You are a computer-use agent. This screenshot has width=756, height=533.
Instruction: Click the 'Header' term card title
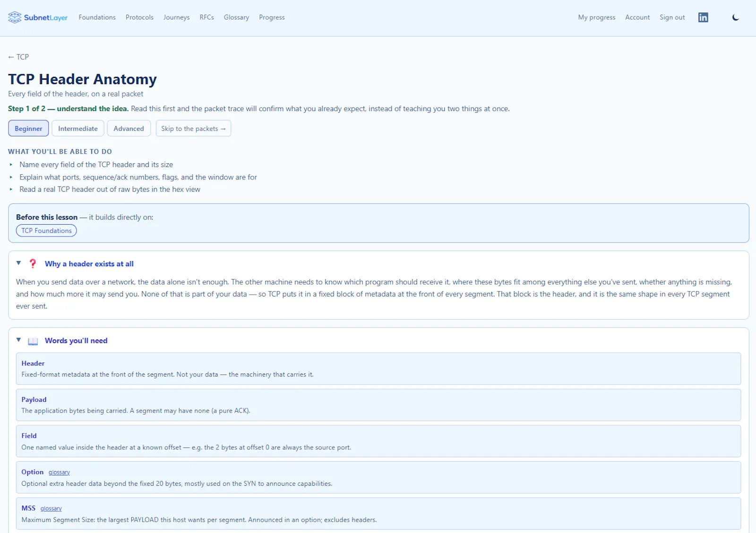point(33,364)
